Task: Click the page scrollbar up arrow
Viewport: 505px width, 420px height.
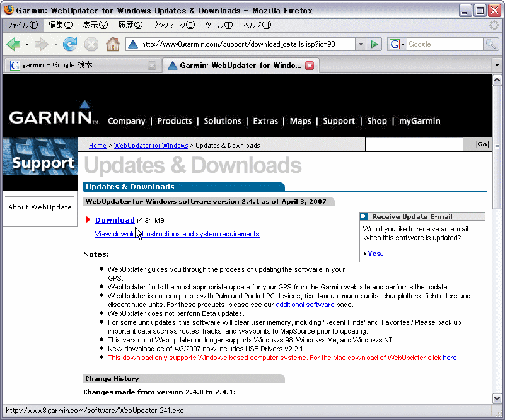Action: [x=497, y=79]
